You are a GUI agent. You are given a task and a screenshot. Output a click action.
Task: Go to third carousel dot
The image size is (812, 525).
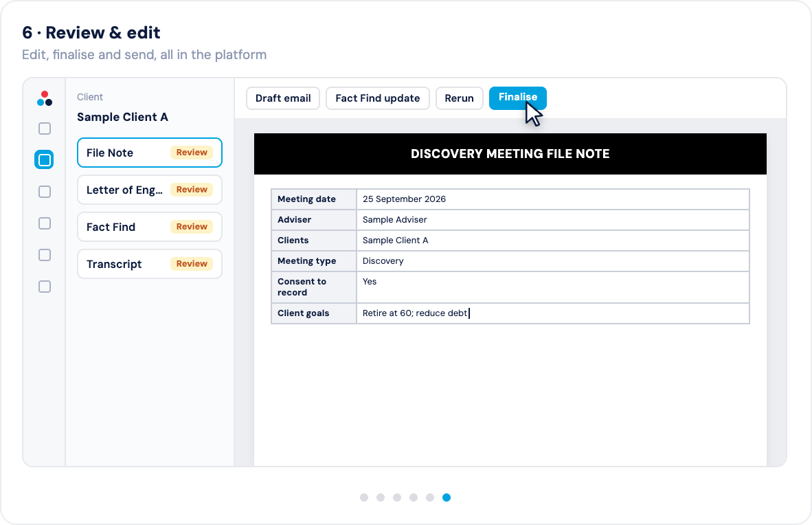(397, 498)
